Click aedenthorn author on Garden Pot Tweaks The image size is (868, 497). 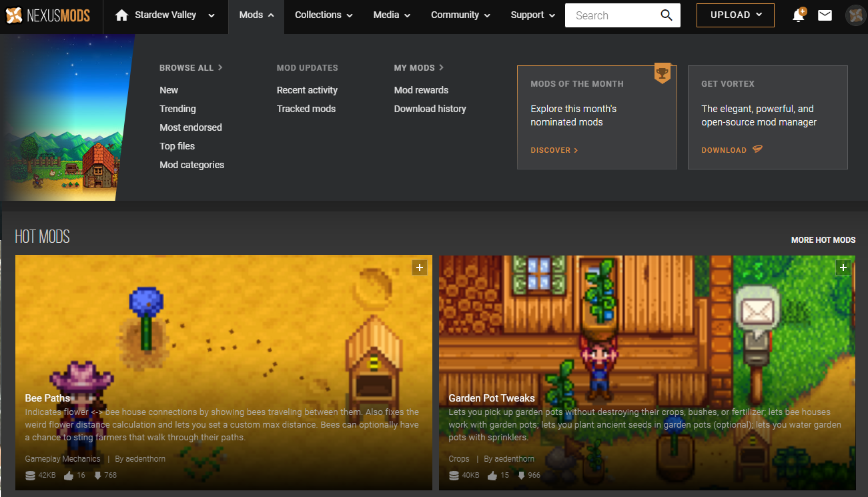pos(514,459)
